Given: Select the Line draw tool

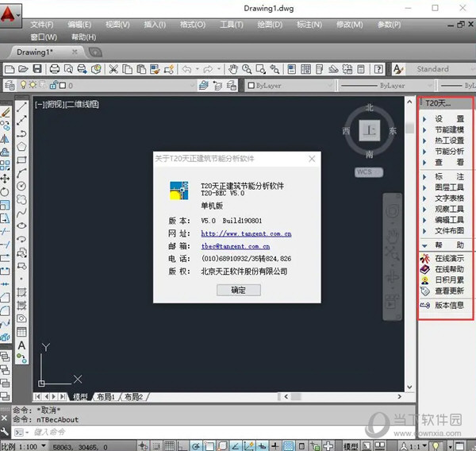Looking at the screenshot, I should click(x=21, y=106).
